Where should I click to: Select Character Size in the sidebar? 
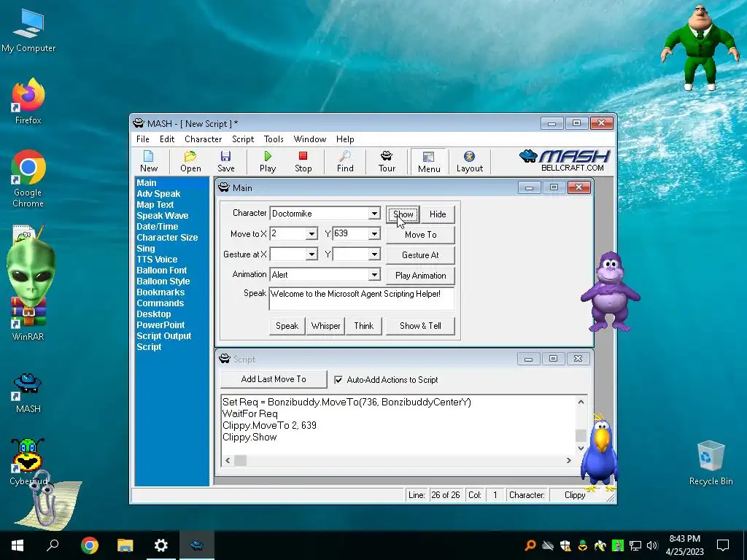tap(167, 238)
